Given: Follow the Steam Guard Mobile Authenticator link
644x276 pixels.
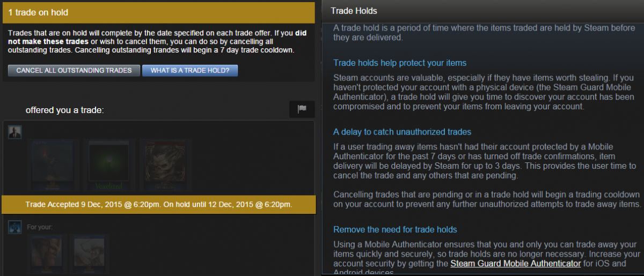Looking at the screenshot, I should tap(515, 264).
